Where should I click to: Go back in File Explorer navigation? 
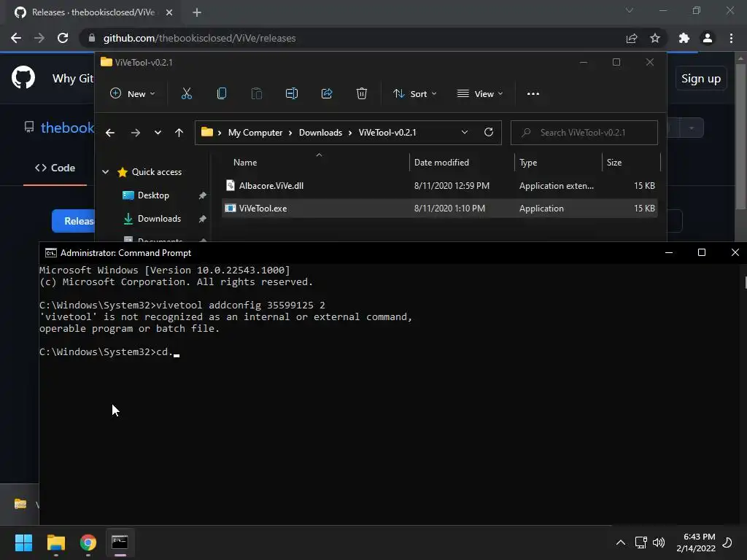(110, 133)
